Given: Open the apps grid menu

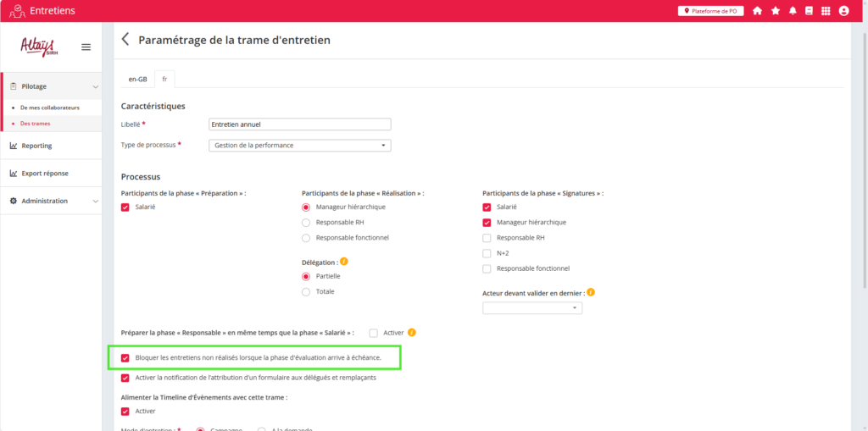Looking at the screenshot, I should (826, 11).
